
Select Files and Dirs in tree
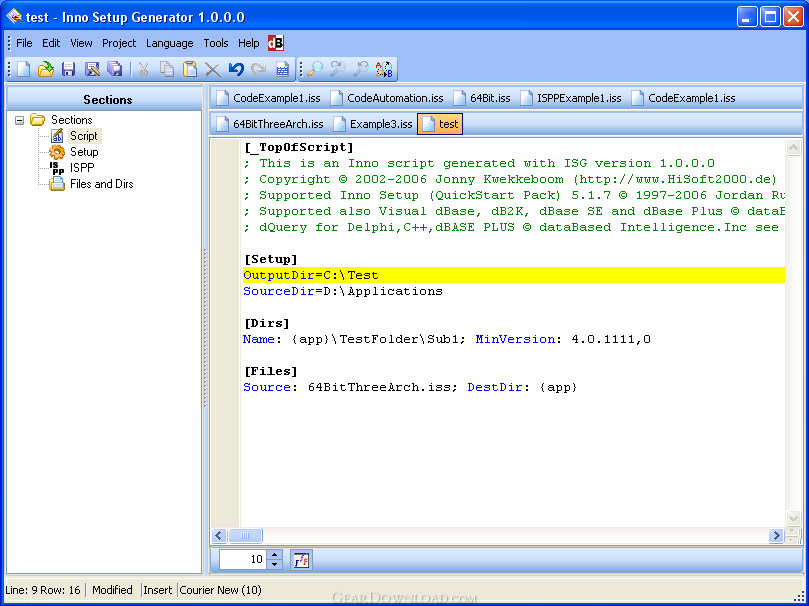[x=102, y=184]
